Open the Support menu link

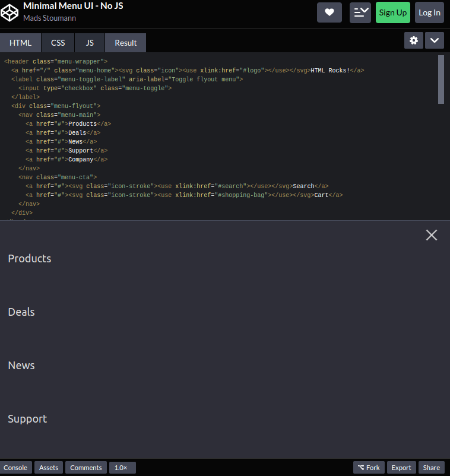(x=27, y=419)
